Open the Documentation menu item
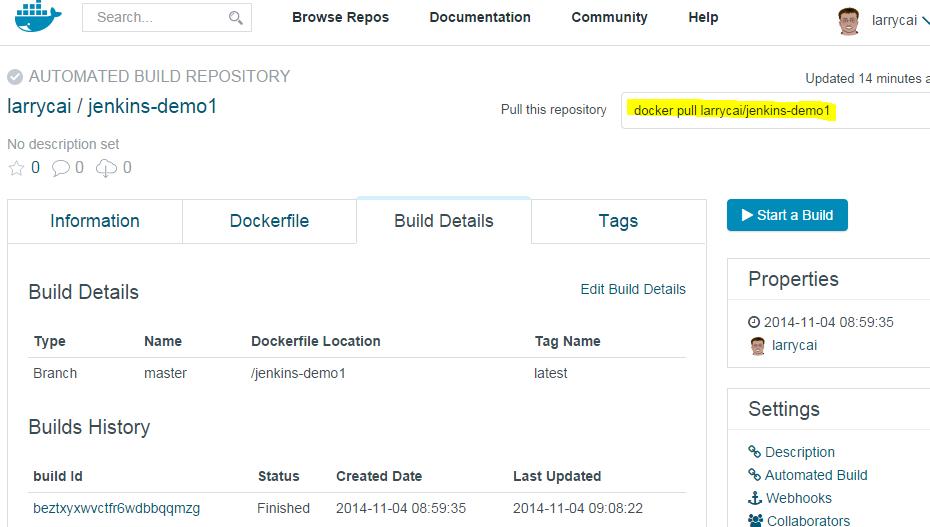 pos(480,17)
